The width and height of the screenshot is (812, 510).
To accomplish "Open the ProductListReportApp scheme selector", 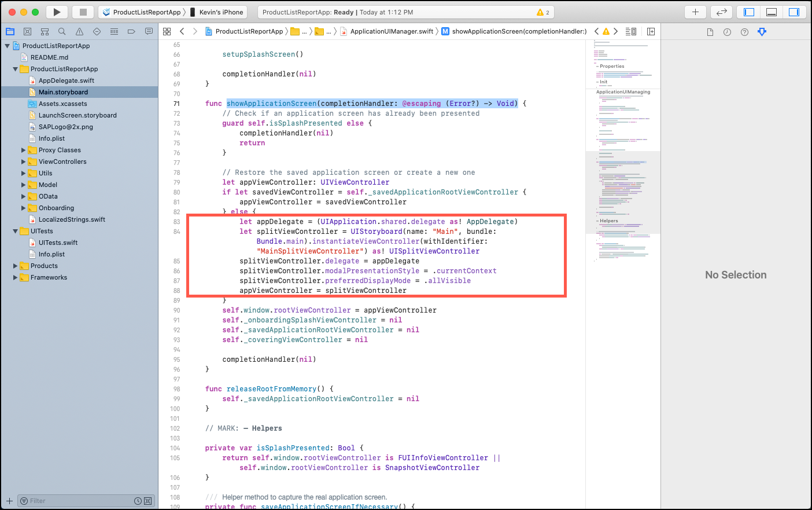I will pos(142,12).
